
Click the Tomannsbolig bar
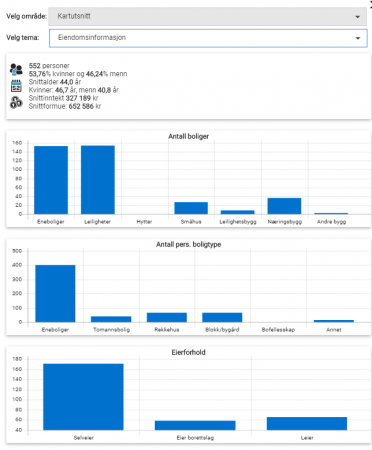coord(111,319)
